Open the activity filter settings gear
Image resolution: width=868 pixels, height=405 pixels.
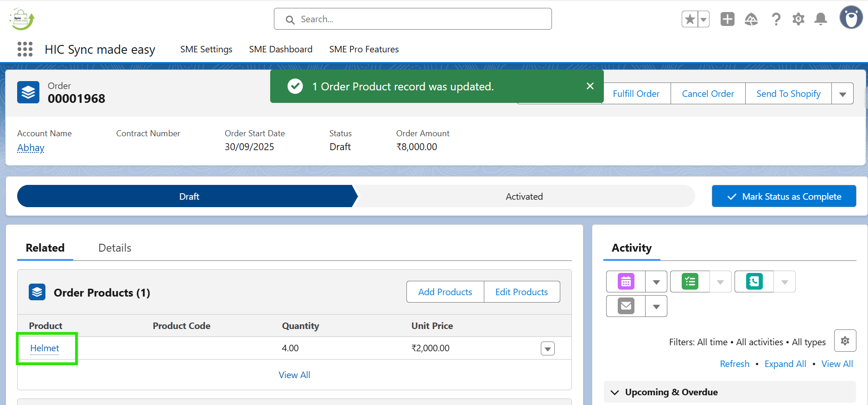tap(845, 341)
